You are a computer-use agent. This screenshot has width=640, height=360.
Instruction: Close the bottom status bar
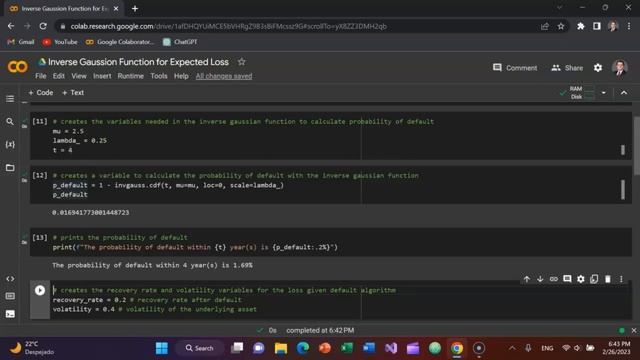[x=634, y=330]
